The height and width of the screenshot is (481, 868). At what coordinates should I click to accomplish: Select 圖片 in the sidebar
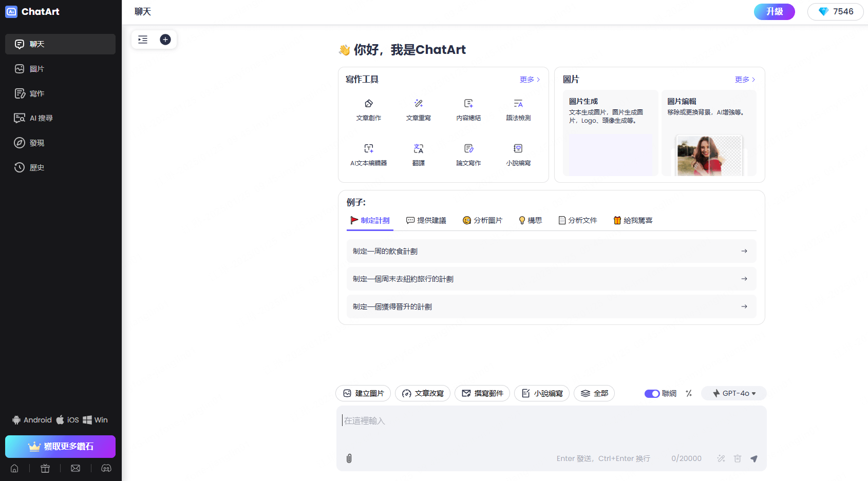60,69
